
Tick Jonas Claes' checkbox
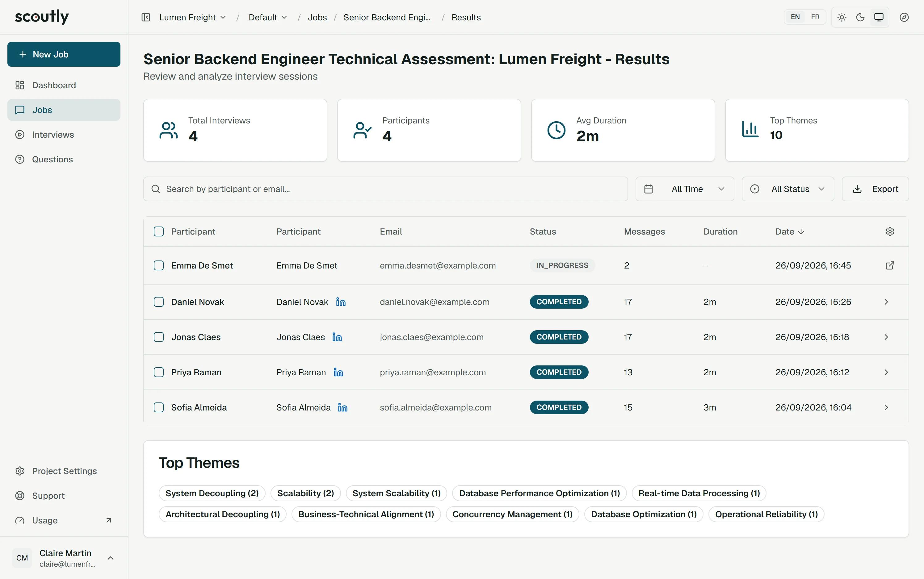coord(159,337)
